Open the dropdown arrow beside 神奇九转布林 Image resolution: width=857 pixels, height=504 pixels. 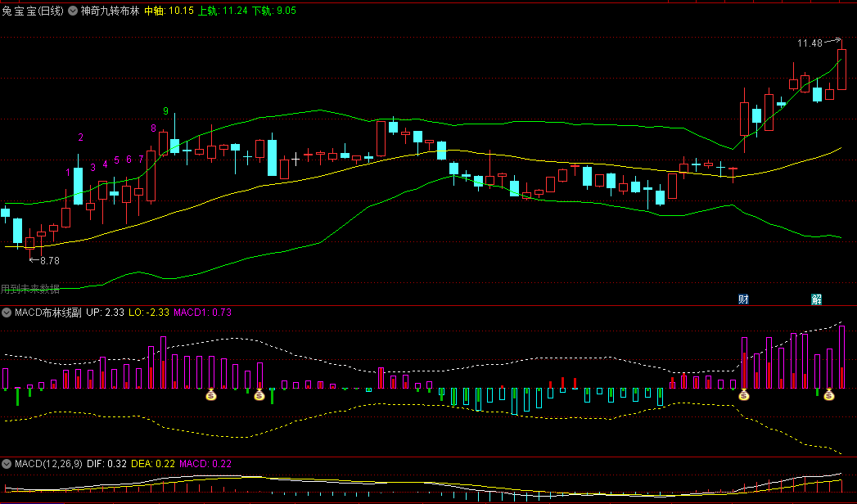point(73,11)
